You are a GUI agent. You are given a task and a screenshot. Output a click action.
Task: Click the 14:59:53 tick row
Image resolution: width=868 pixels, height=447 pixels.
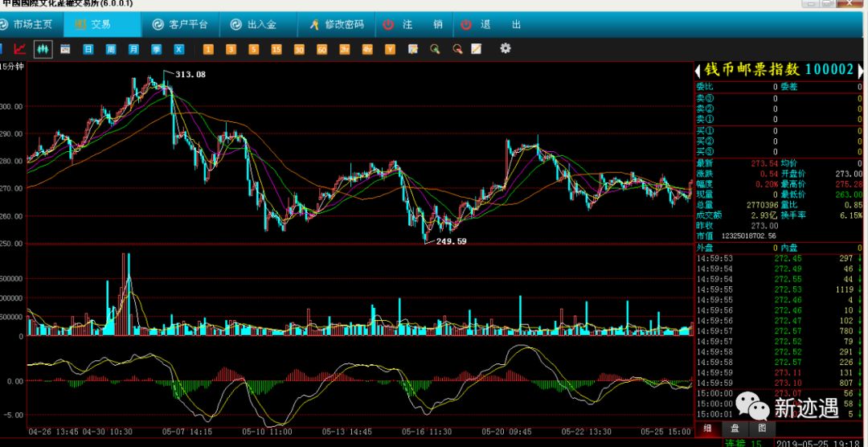(x=778, y=258)
